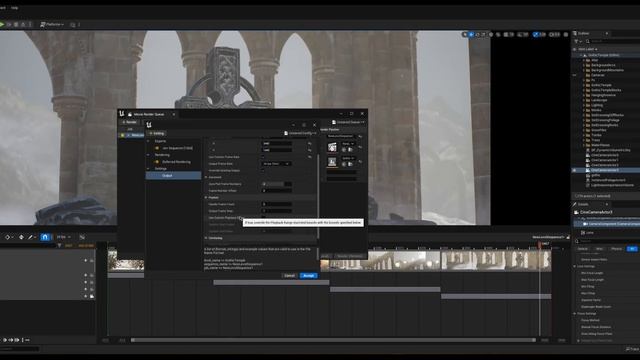
Task: Switch Details filter to All tab
Action: 632,249
